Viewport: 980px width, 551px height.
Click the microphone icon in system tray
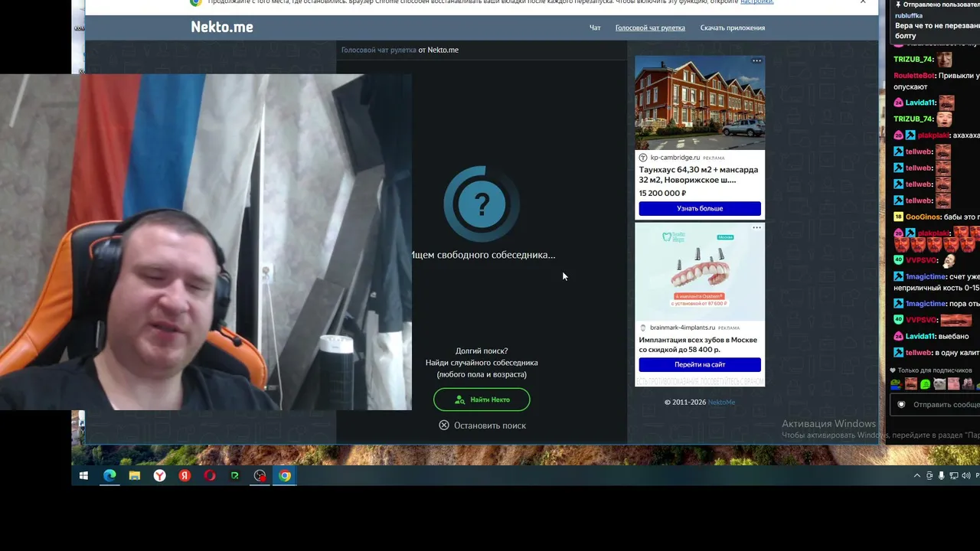click(x=942, y=476)
